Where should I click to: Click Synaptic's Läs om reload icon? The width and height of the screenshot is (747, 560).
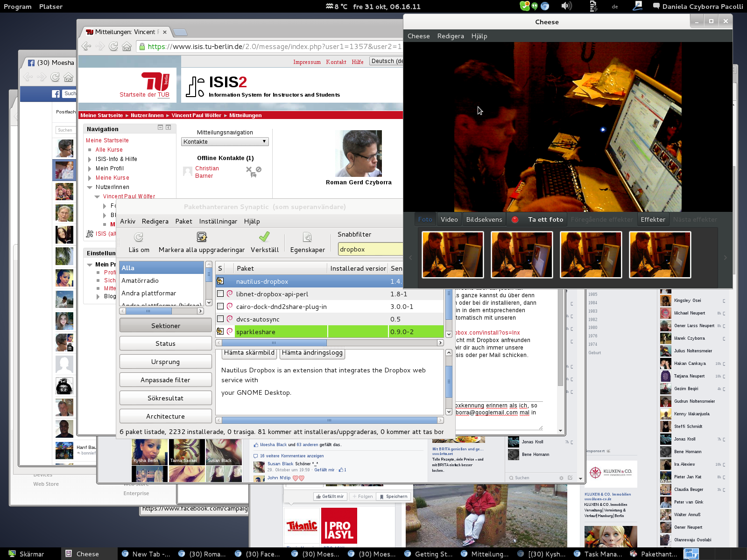point(139,237)
